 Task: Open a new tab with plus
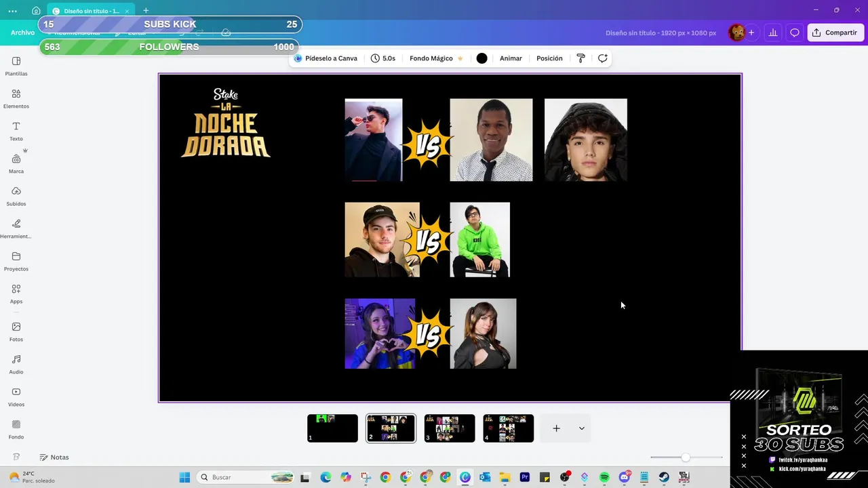tap(146, 11)
